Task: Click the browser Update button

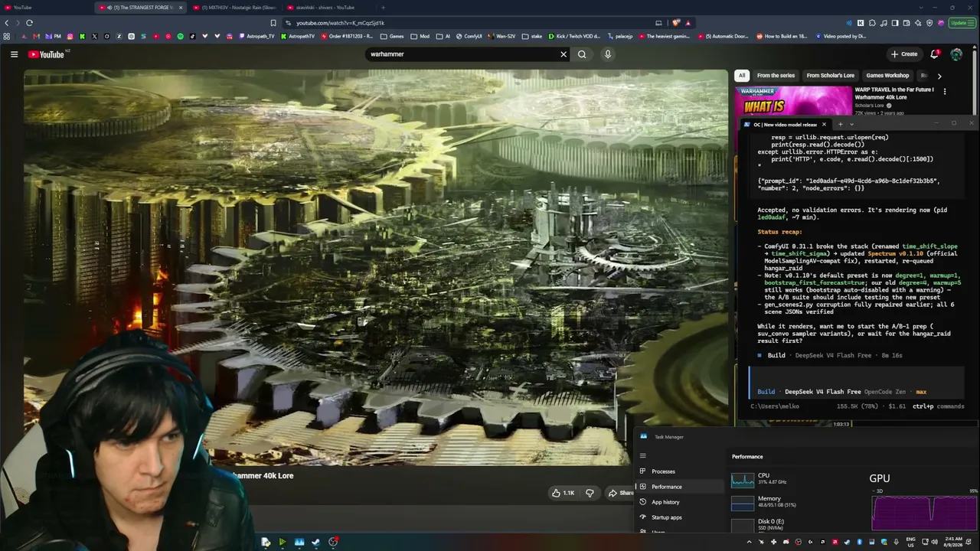Action: [x=959, y=23]
